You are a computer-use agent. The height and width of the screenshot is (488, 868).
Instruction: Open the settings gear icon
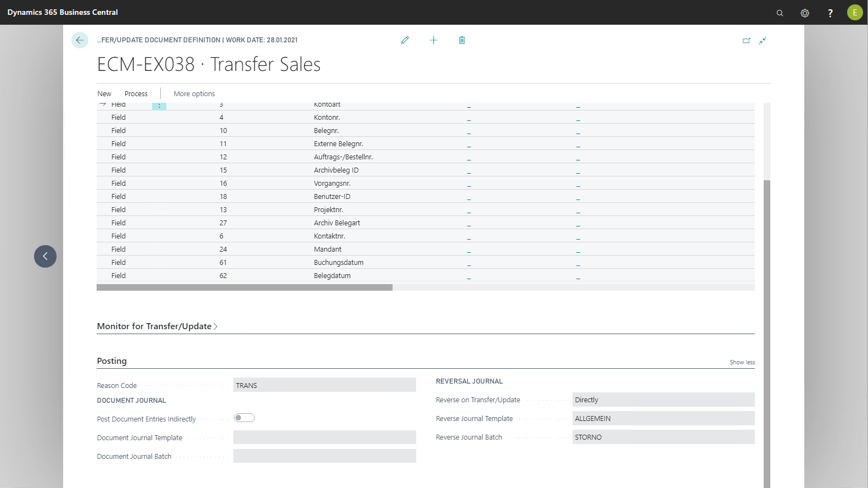pos(805,13)
